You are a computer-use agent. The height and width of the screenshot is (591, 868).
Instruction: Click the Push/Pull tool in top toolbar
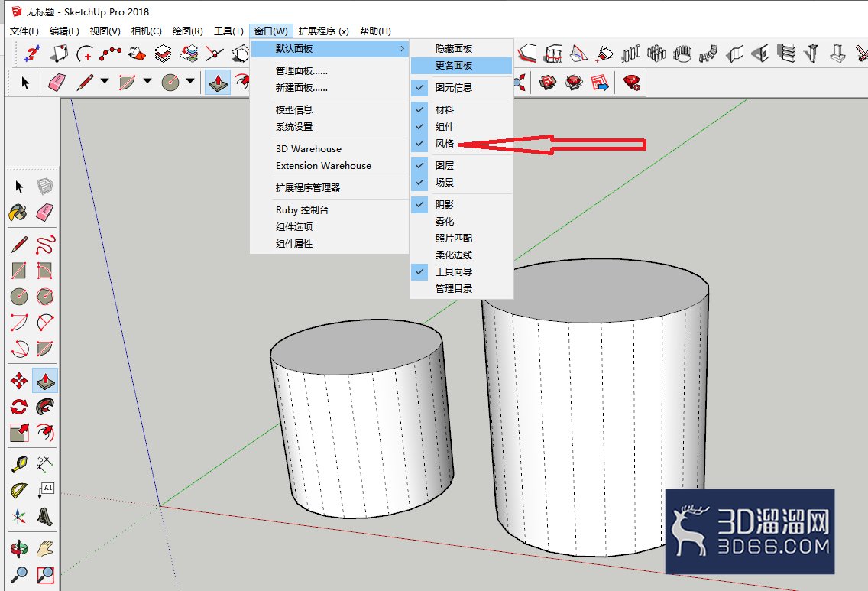point(218,83)
